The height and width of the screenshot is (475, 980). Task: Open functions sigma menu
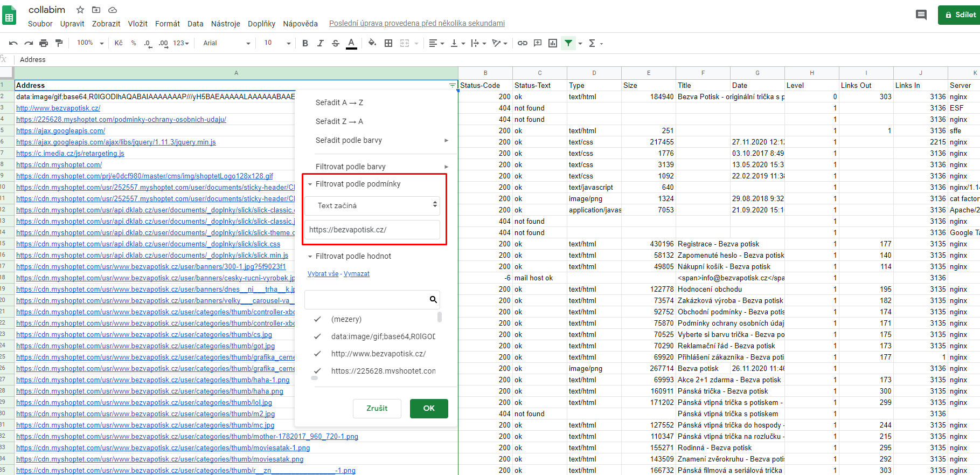[596, 43]
